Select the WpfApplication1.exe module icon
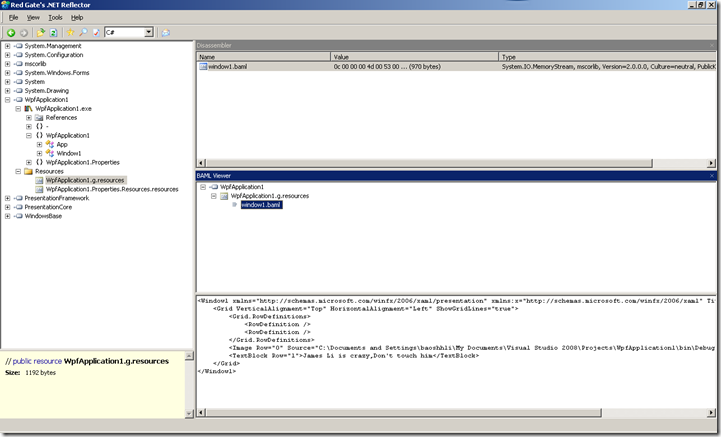Screen dimensions: 721x437 pyautogui.click(x=29, y=109)
